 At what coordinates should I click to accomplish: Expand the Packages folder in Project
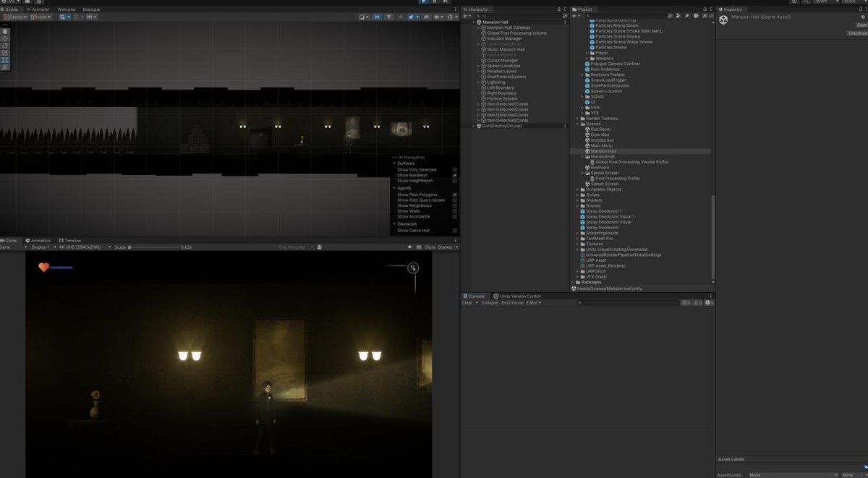pyautogui.click(x=573, y=282)
